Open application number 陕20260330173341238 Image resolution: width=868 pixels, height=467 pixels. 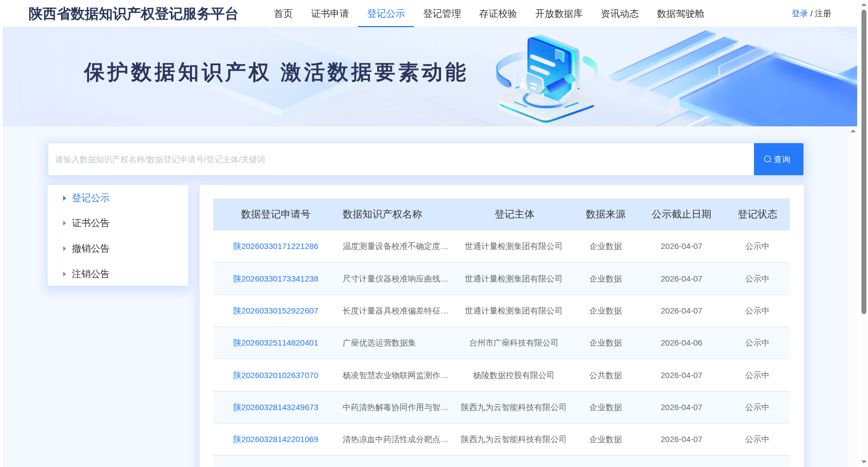pyautogui.click(x=276, y=279)
